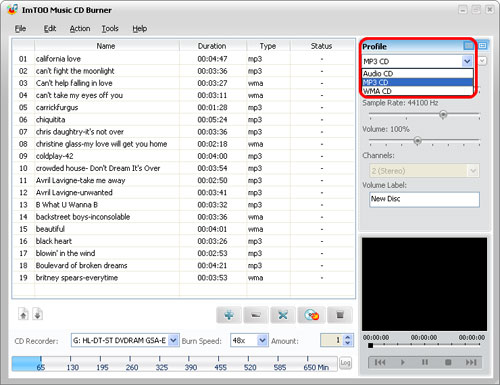Select track 16 black heart
This screenshot has height=385, width=500.
183,241
